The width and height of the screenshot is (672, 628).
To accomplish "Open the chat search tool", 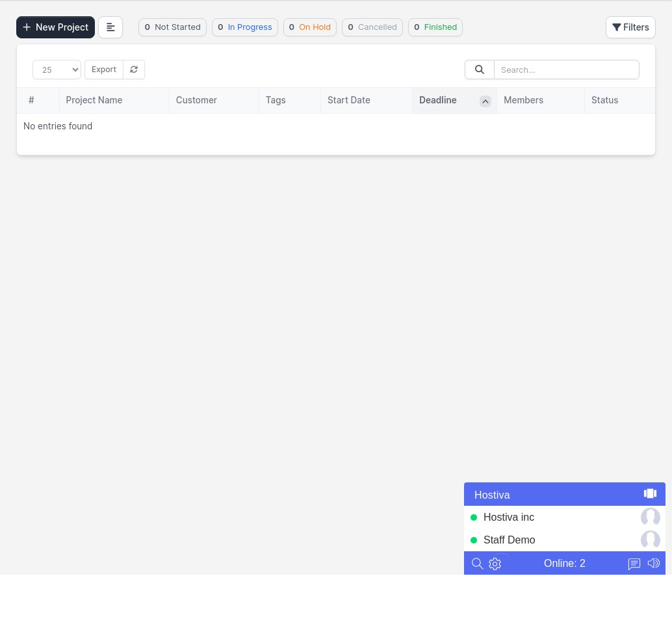I will pos(478,564).
